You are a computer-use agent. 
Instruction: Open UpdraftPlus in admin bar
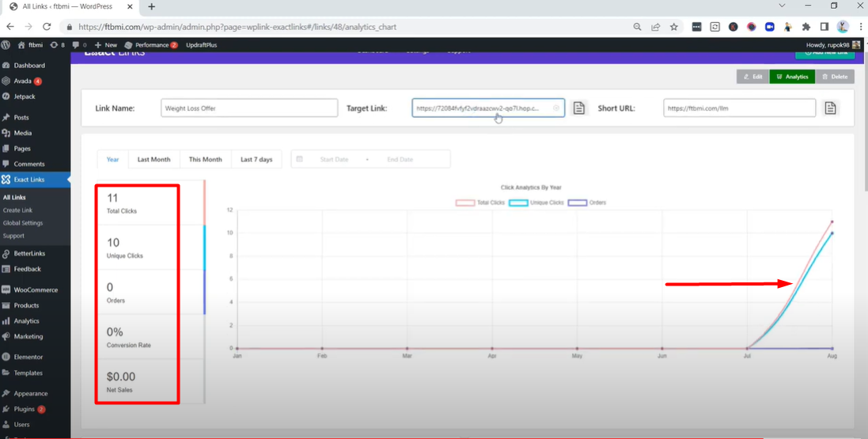tap(202, 45)
